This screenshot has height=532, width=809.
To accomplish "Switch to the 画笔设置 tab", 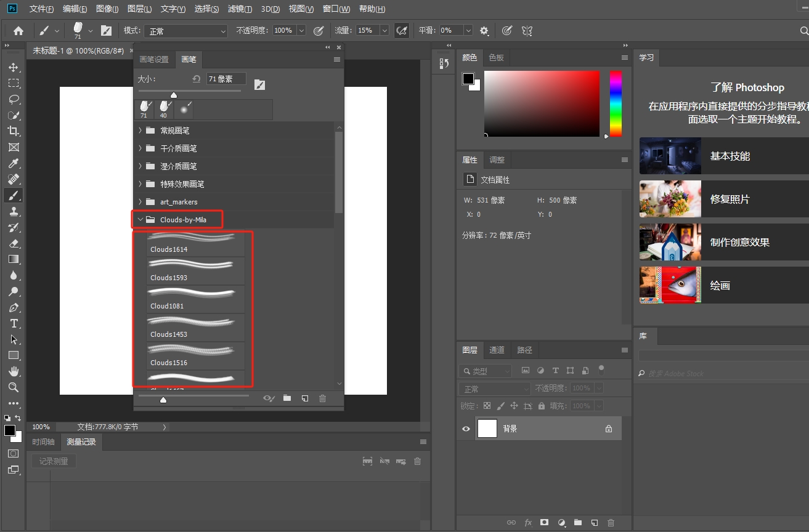I will pyautogui.click(x=154, y=60).
